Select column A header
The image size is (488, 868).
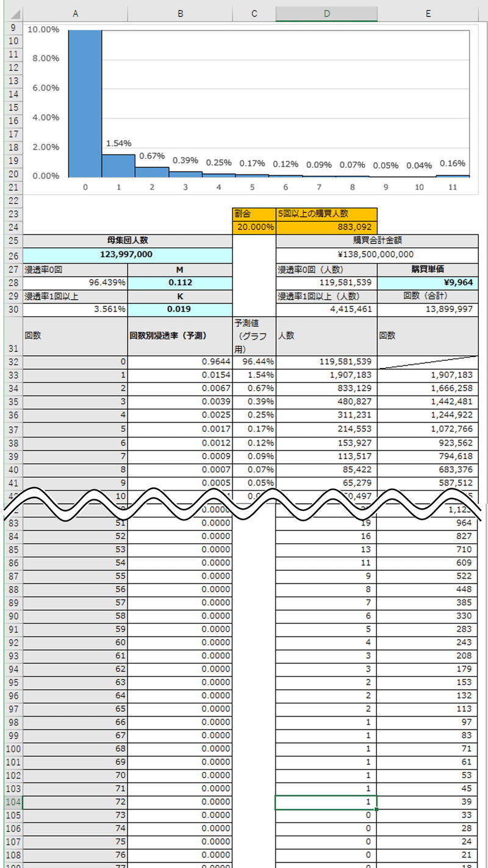(74, 13)
